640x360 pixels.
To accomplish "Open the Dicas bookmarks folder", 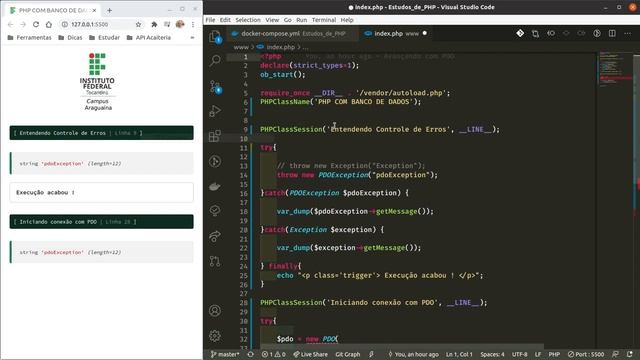I will pyautogui.click(x=70, y=38).
